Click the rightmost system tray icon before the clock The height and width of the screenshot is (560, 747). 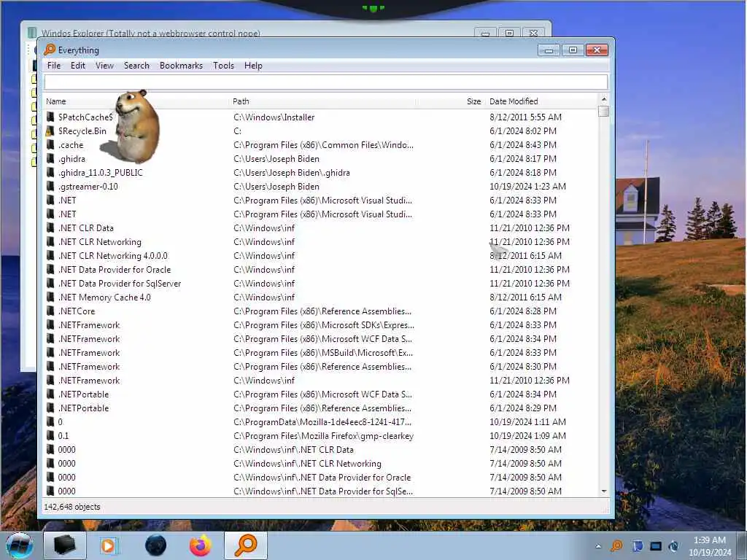673,546
